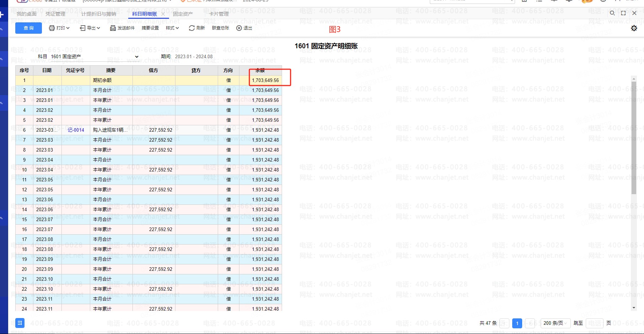Click the blue 查询 button
644x334 pixels.
click(x=28, y=28)
